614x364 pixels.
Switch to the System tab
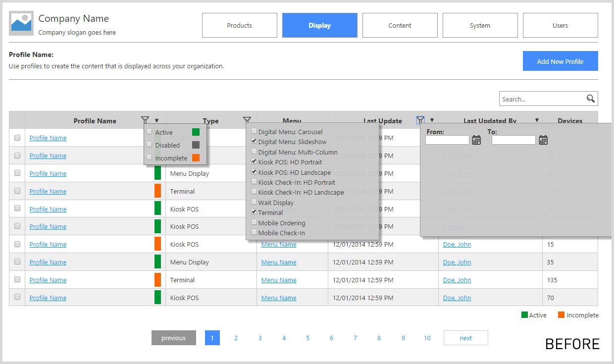(x=480, y=25)
